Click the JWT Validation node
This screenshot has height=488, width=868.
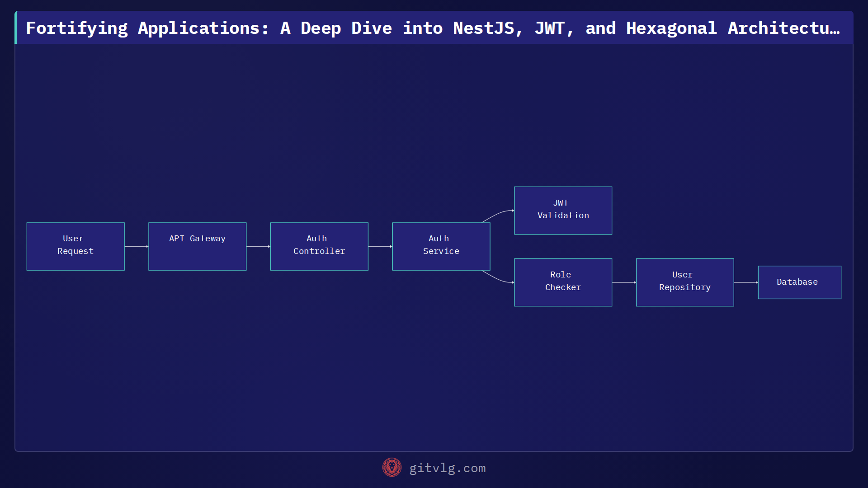coord(563,211)
